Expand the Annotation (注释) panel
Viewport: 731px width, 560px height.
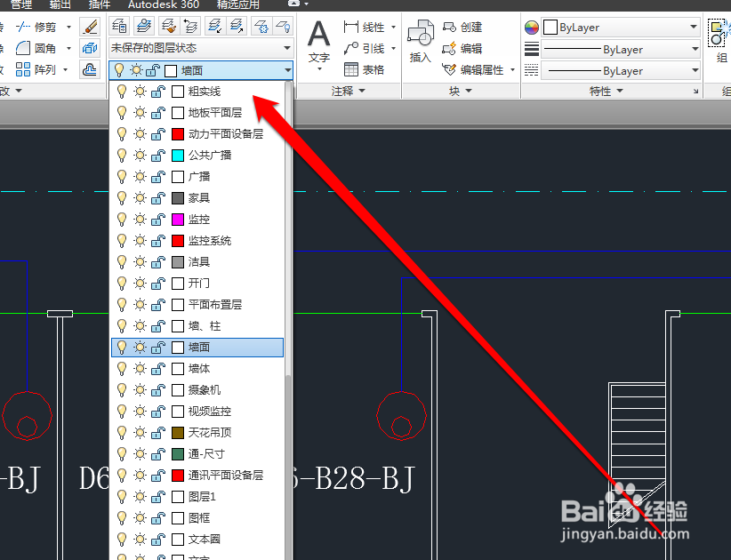pos(349,91)
